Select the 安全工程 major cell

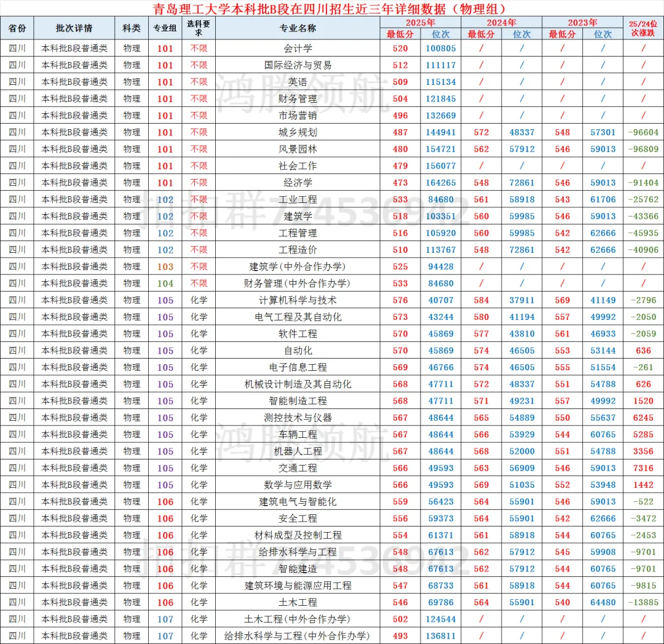[298, 518]
